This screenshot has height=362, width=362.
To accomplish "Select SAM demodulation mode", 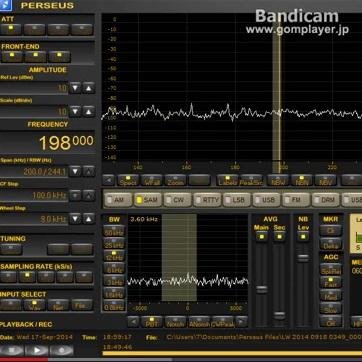I will pos(148,200).
